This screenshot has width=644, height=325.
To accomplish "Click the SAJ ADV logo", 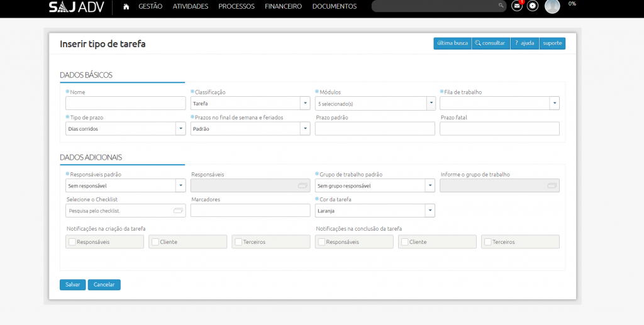I will click(x=77, y=6).
